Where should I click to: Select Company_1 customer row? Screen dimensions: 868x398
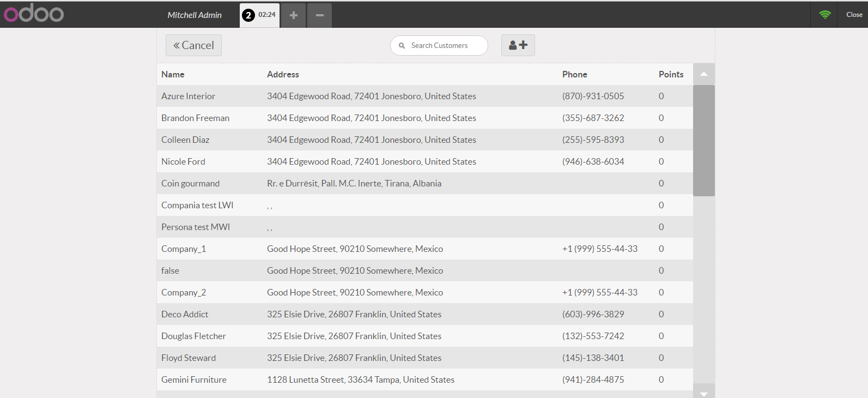click(425, 249)
